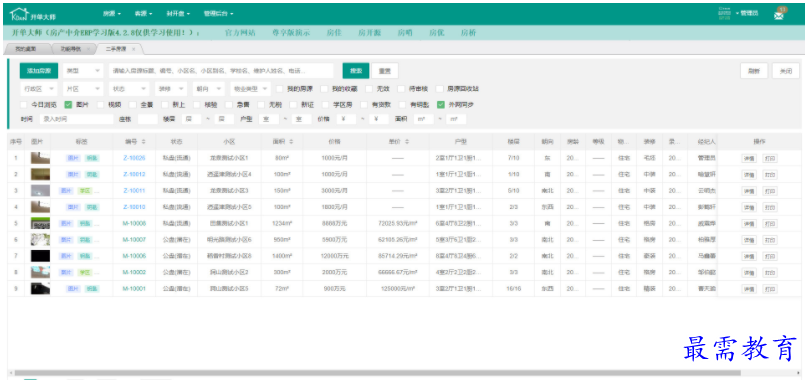Viewport: 805px width, 380px height.
Task: Sort by the 编号 column arrows
Action: (x=144, y=141)
